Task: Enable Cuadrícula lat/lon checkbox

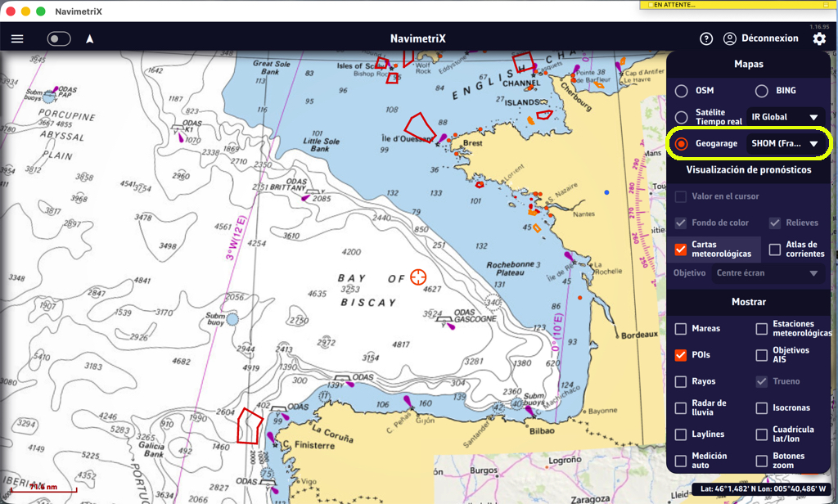Action: pos(762,434)
